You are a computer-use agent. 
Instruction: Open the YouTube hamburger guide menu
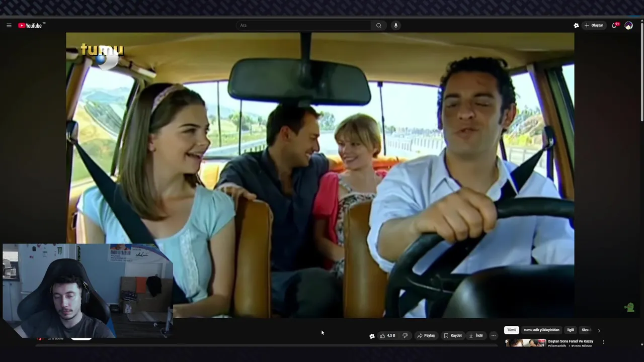(9, 26)
